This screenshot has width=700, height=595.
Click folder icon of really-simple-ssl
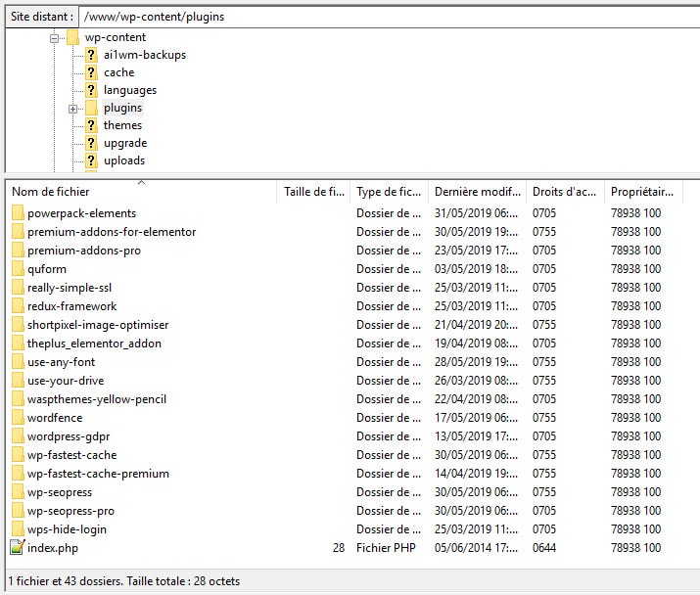[18, 288]
